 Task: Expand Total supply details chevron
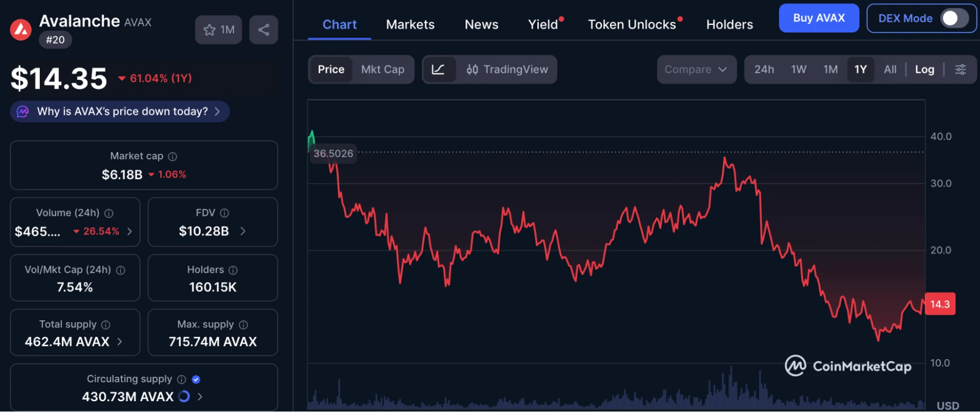pos(120,341)
